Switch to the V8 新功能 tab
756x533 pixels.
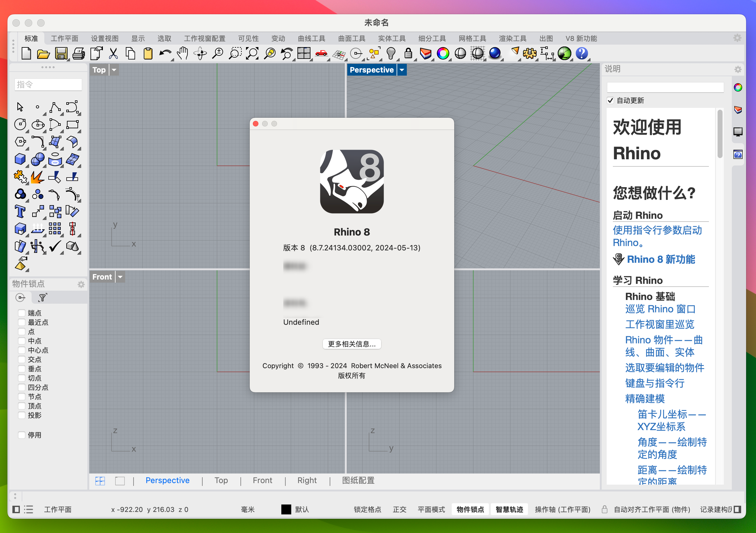pyautogui.click(x=581, y=38)
